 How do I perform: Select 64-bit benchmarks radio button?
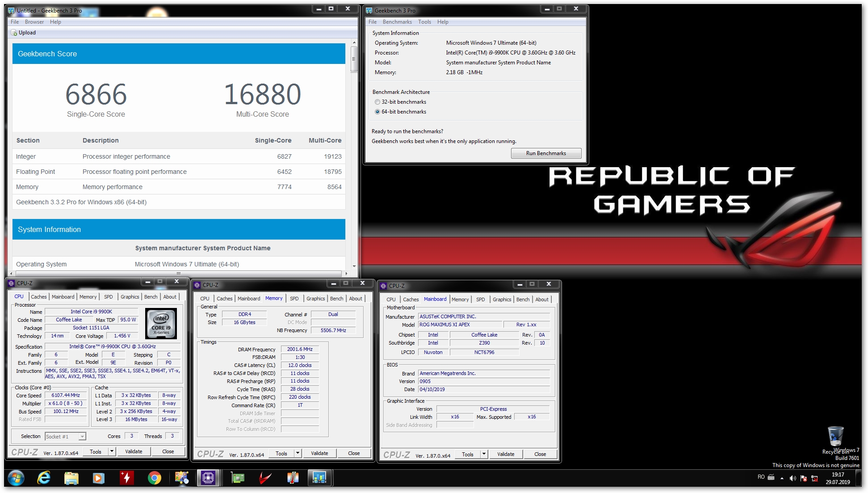pyautogui.click(x=377, y=112)
